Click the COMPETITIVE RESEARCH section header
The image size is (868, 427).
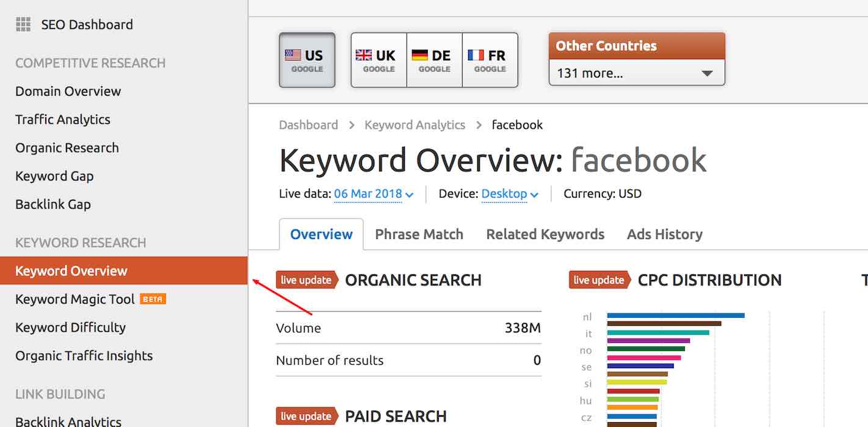click(x=90, y=63)
